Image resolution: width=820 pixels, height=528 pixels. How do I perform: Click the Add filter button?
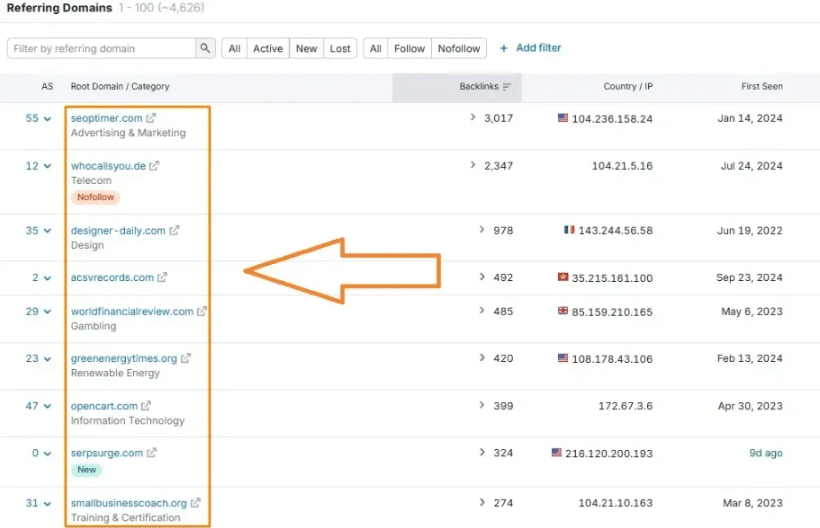530,48
